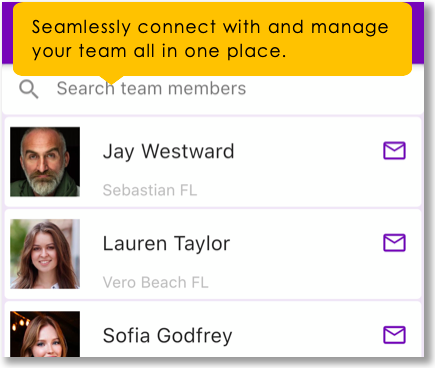
Task: Click the purple header bar
Action: [x=418, y=33]
